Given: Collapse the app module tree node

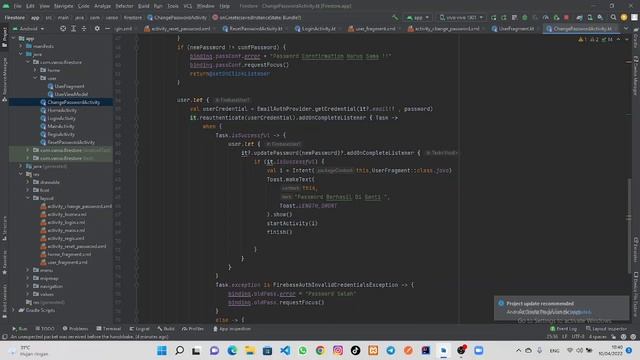Looking at the screenshot, I should pos(13,38).
